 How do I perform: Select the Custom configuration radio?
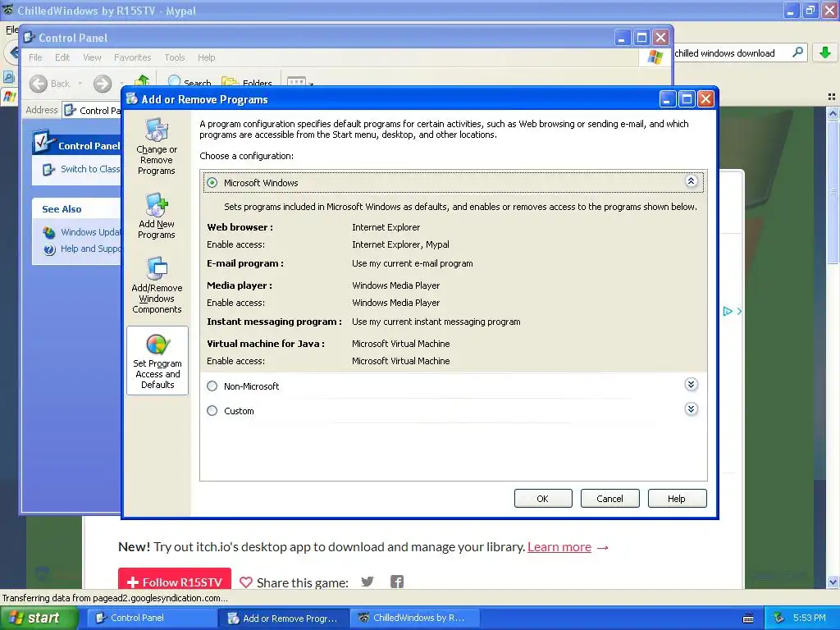coord(212,410)
